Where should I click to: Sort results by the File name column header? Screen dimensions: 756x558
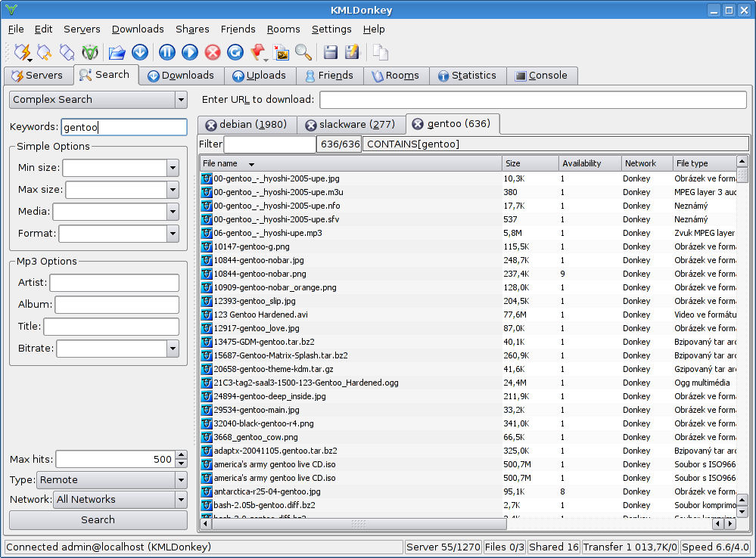351,163
